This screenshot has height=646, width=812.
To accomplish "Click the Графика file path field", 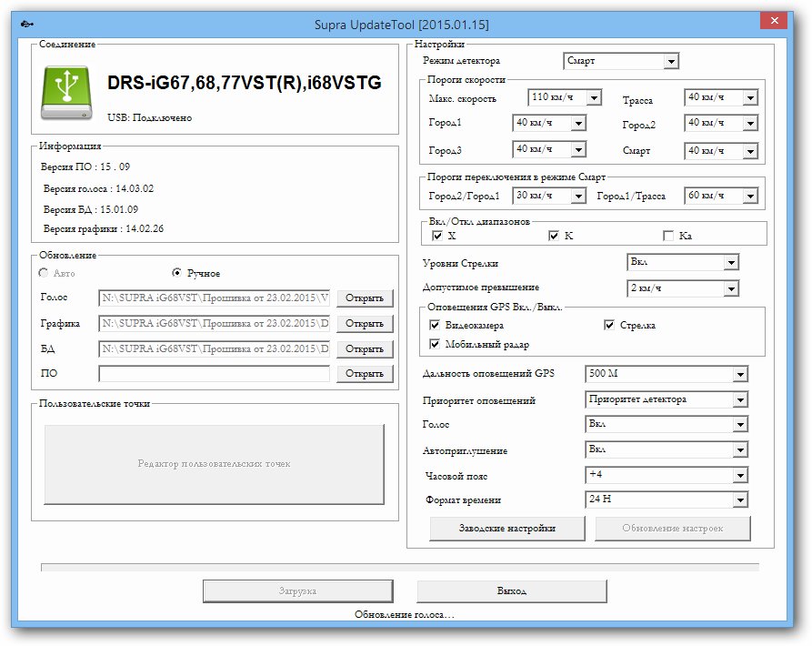I will click(214, 323).
